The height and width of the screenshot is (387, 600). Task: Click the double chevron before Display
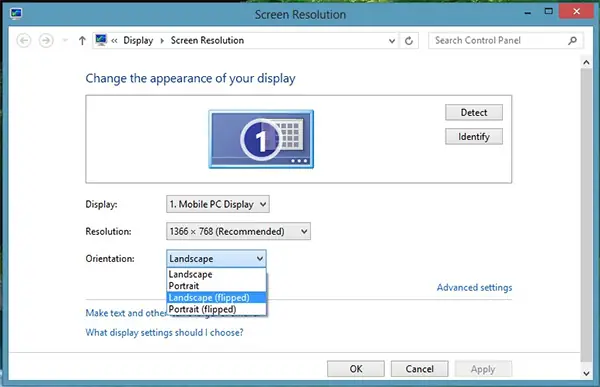click(114, 41)
